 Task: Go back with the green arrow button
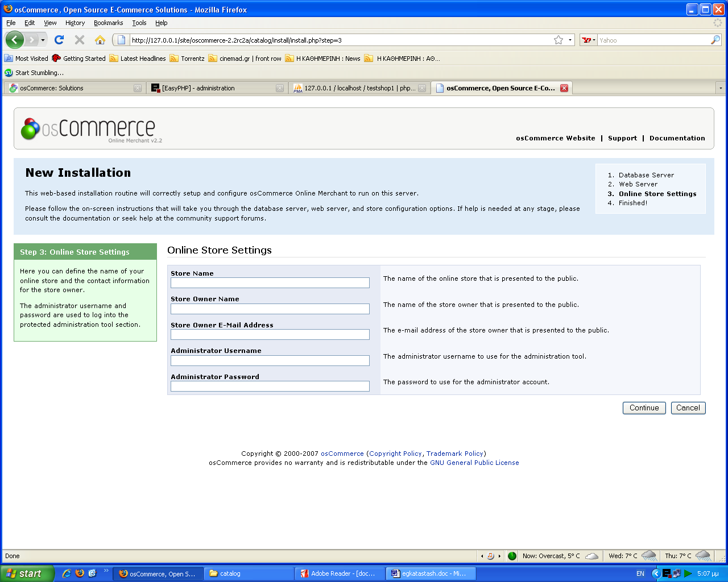(x=15, y=40)
